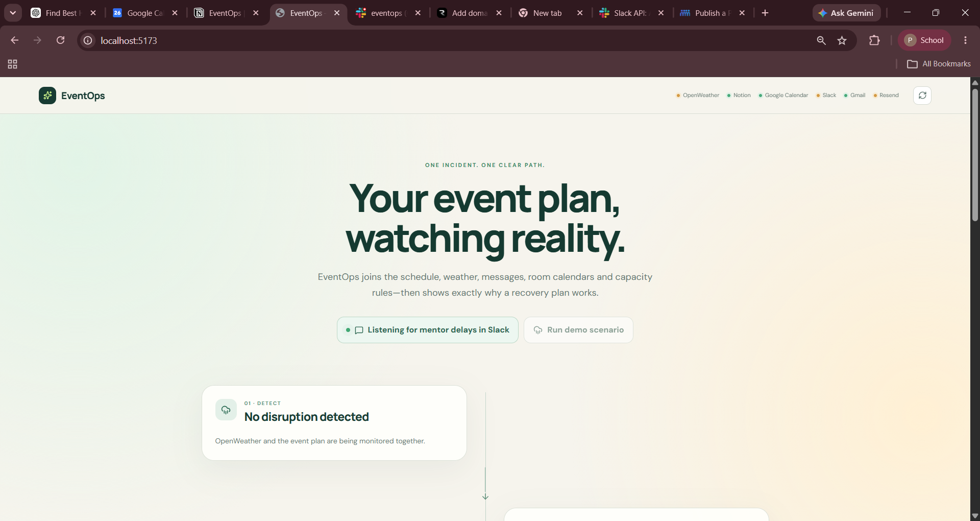
Task: Click the EventOps brand name text
Action: pos(83,96)
